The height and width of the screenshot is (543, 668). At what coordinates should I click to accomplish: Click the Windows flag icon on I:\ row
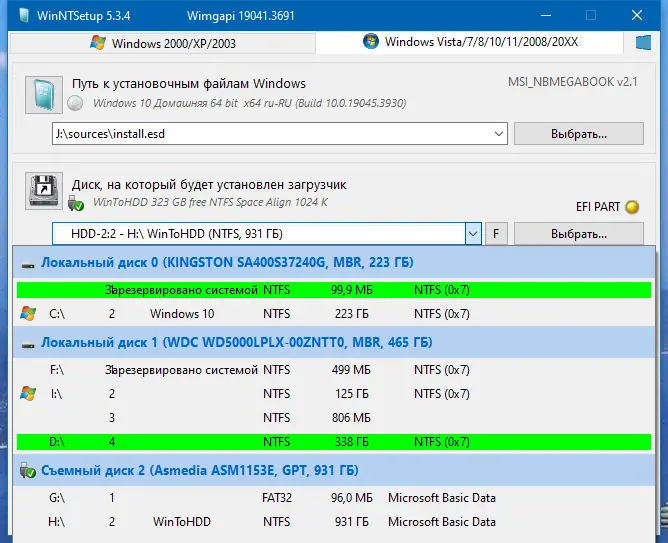point(28,394)
